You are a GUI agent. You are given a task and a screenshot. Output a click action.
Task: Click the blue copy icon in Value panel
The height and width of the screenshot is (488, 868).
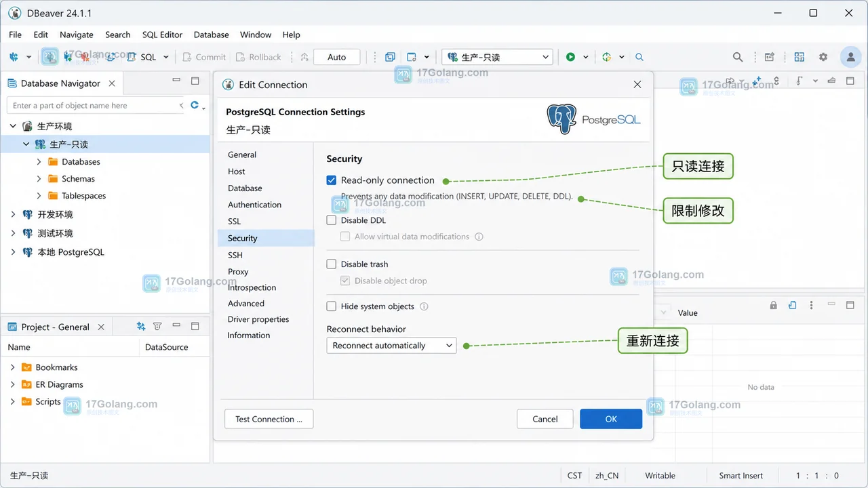[x=792, y=306]
